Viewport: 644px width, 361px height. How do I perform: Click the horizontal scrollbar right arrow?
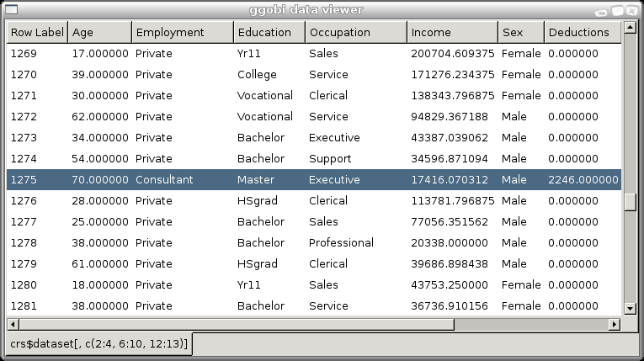pyautogui.click(x=614, y=324)
